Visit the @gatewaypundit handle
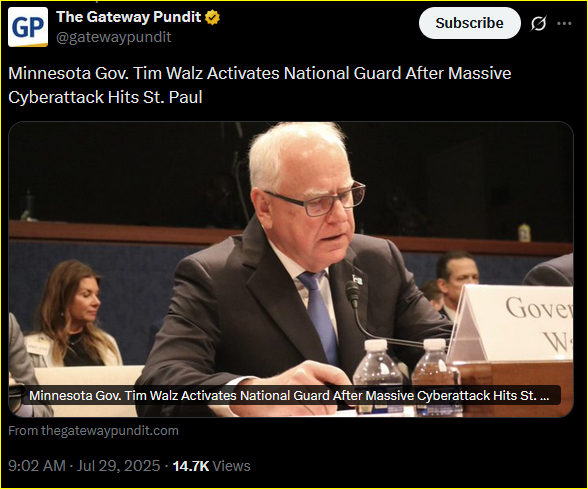588x489 pixels. pos(114,37)
